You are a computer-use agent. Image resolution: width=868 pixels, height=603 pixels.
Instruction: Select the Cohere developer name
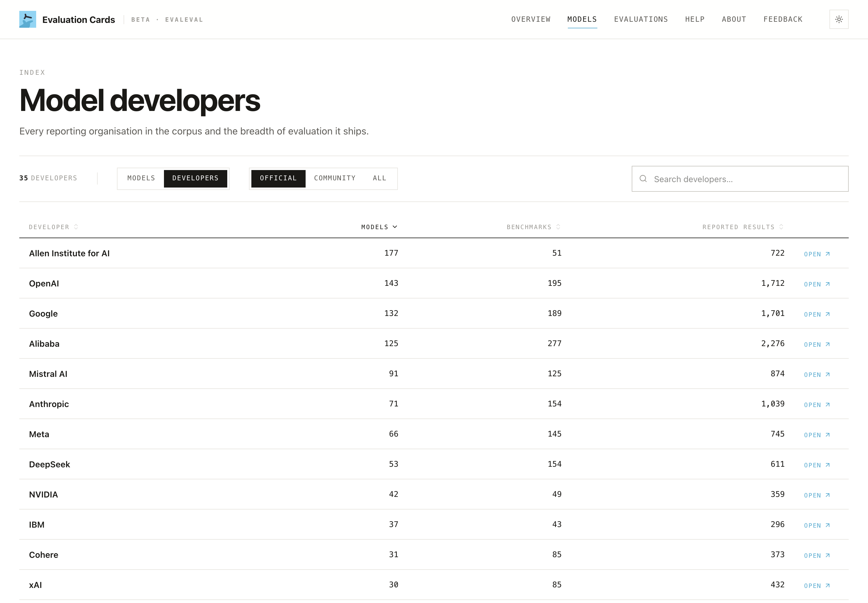click(43, 555)
